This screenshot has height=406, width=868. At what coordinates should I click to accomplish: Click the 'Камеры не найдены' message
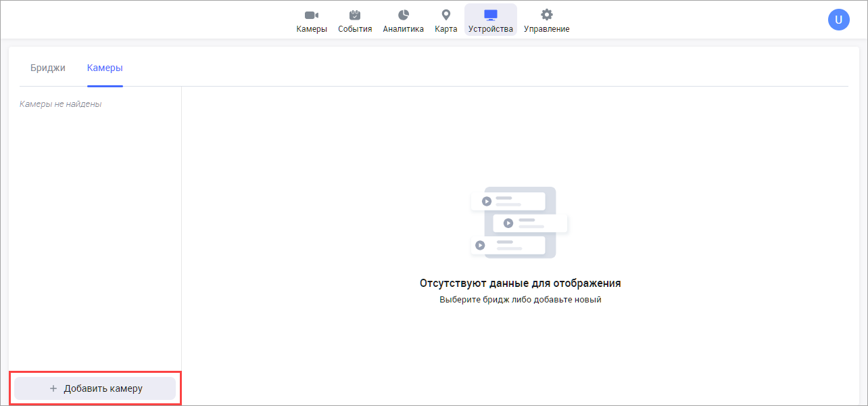tap(61, 104)
